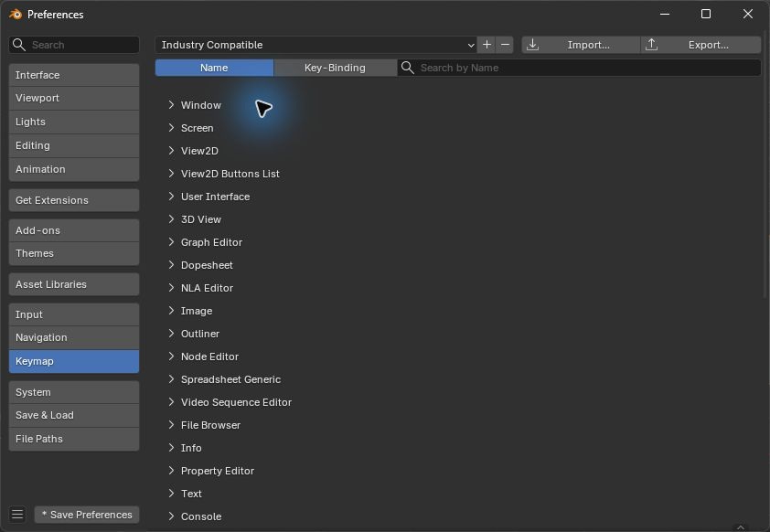Switch filter mode to Key-Binding
The width and height of the screenshot is (770, 532).
[335, 68]
